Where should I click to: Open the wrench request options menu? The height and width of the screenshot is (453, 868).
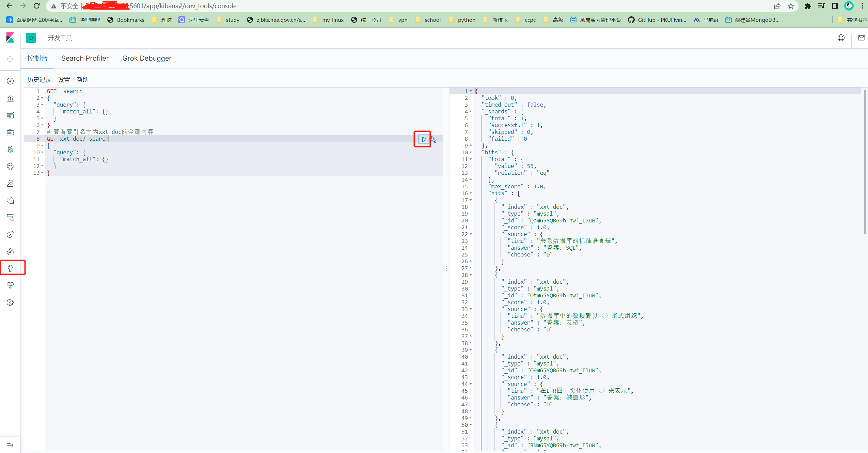[433, 139]
